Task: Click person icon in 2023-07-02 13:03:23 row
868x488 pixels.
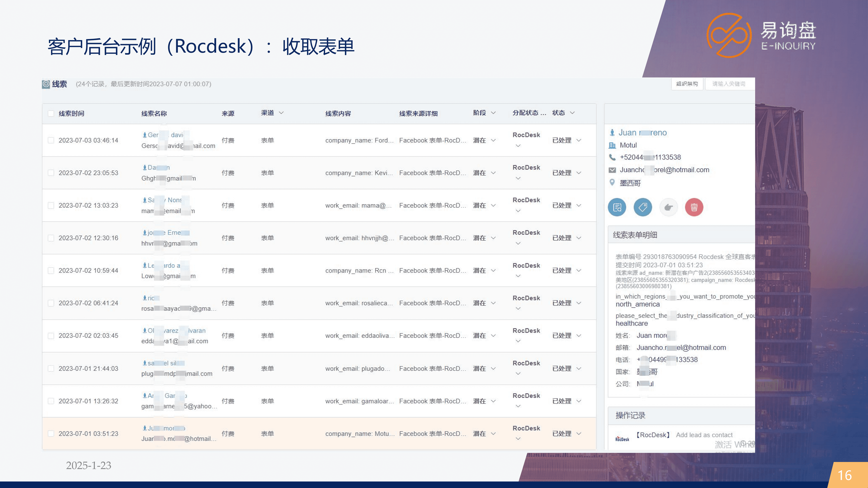Action: (145, 200)
